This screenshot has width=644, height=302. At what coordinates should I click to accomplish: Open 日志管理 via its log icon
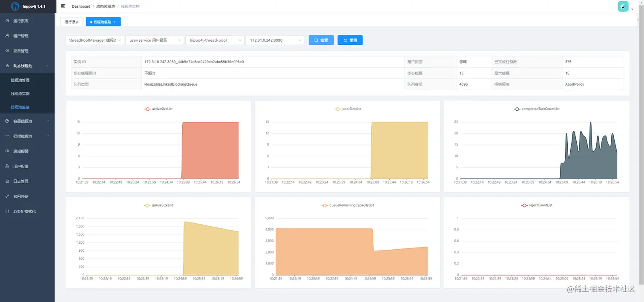click(x=7, y=181)
